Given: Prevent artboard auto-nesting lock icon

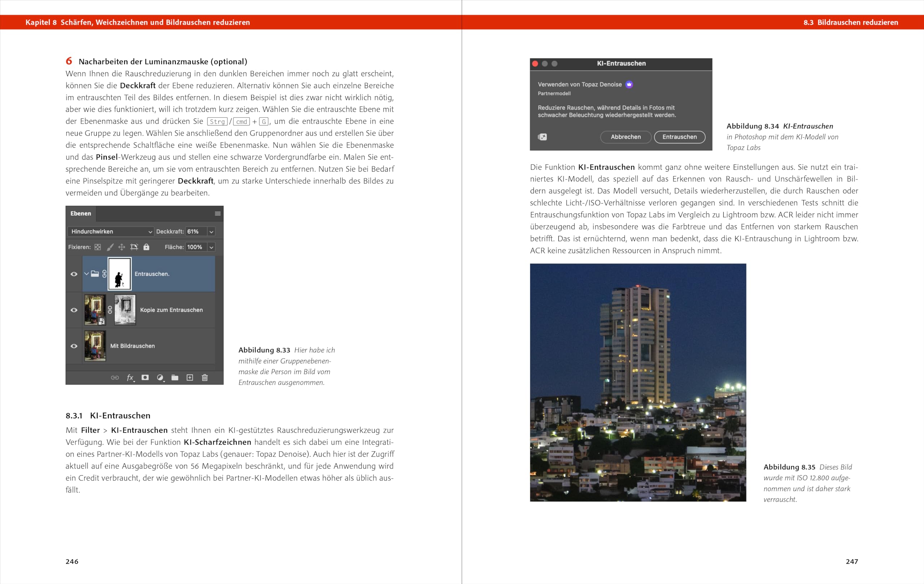Looking at the screenshot, I should coord(134,247).
